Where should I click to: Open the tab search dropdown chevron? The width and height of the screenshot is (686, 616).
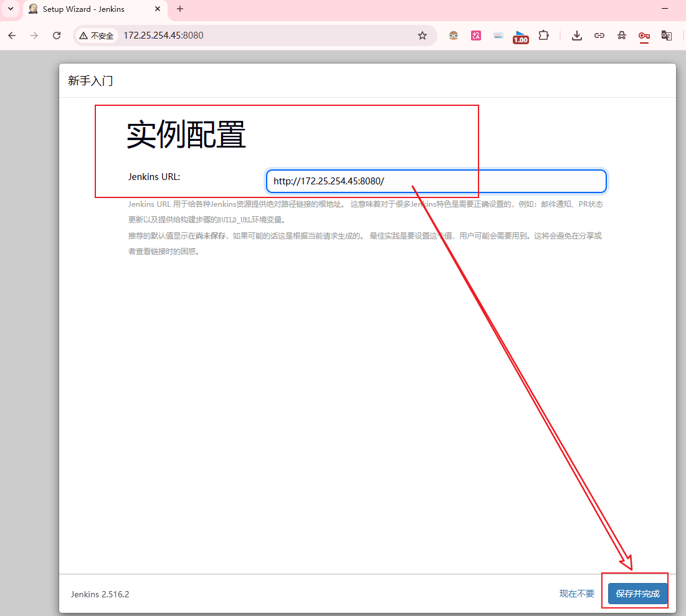[x=11, y=9]
